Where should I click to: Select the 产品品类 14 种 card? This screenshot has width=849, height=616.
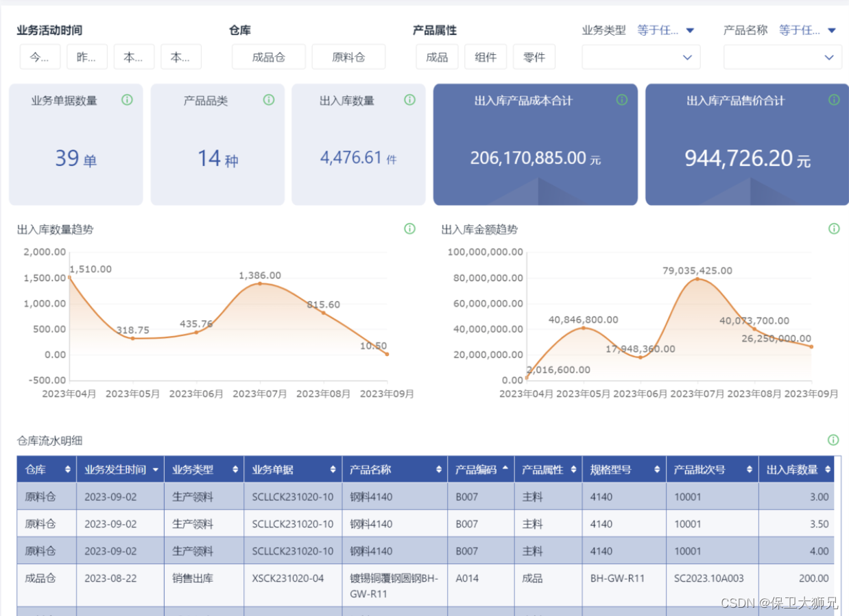point(217,144)
